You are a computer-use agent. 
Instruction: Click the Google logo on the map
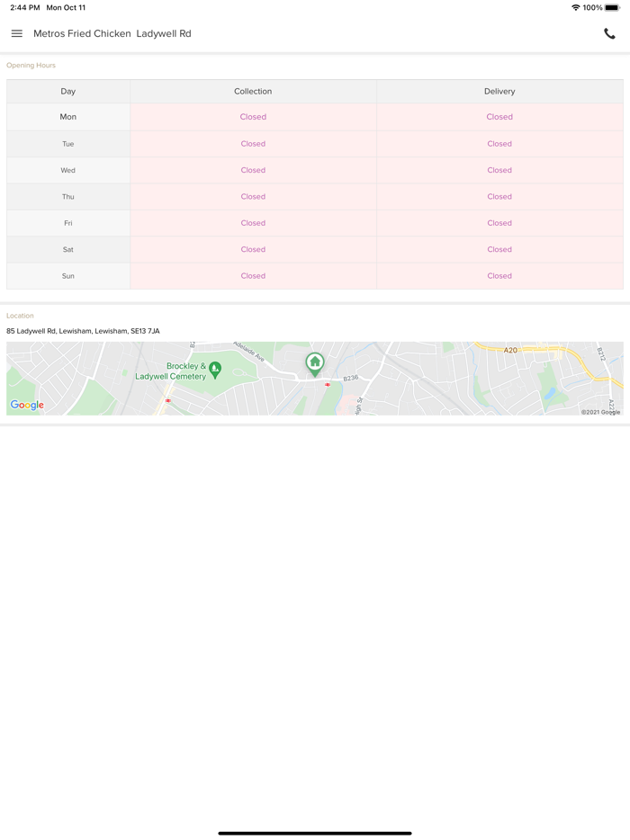[27, 405]
